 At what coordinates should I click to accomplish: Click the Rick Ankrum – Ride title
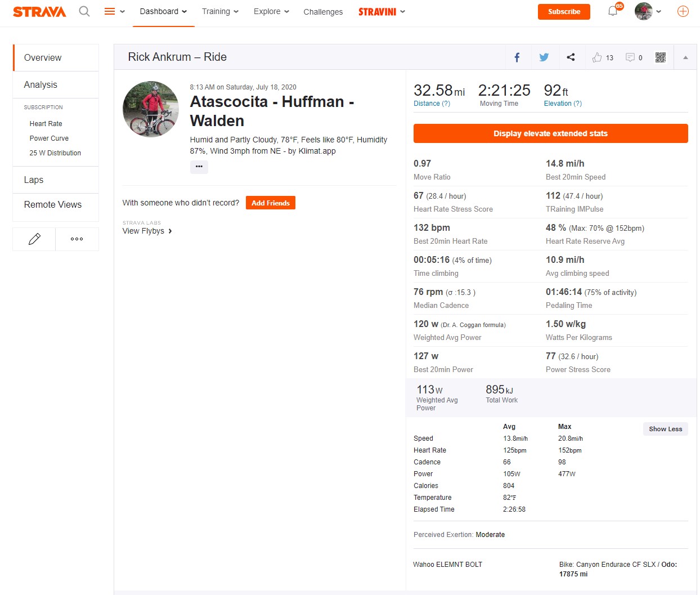pos(177,57)
